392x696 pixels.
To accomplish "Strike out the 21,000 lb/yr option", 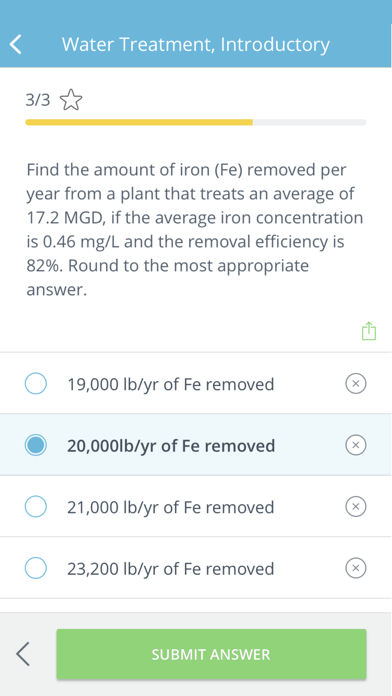I will (x=356, y=506).
